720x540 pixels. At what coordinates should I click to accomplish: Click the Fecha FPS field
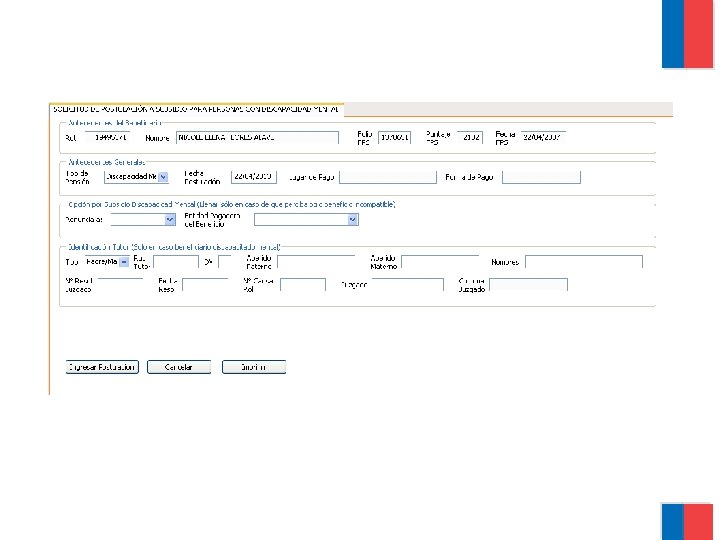coord(543,137)
